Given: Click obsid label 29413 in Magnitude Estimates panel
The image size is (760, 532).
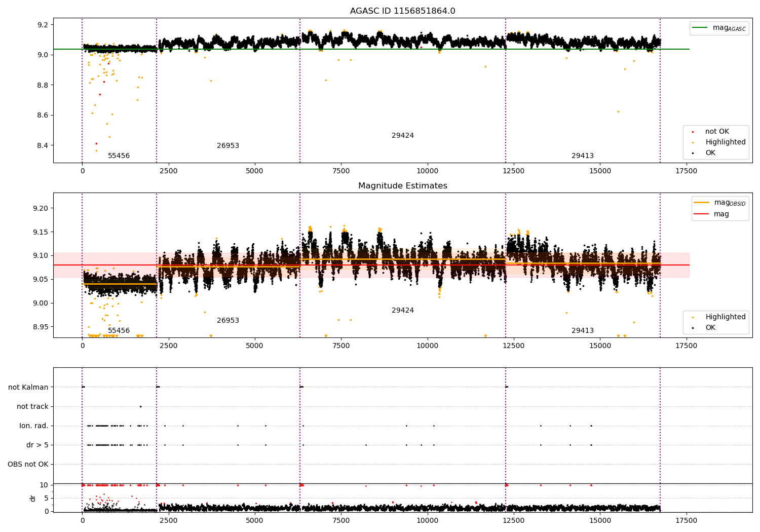Looking at the screenshot, I should pos(583,331).
